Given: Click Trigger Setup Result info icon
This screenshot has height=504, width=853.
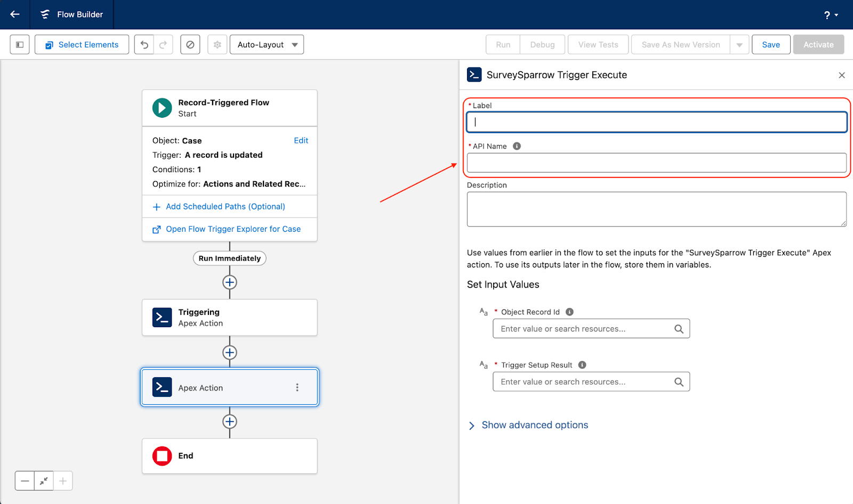Looking at the screenshot, I should click(582, 365).
